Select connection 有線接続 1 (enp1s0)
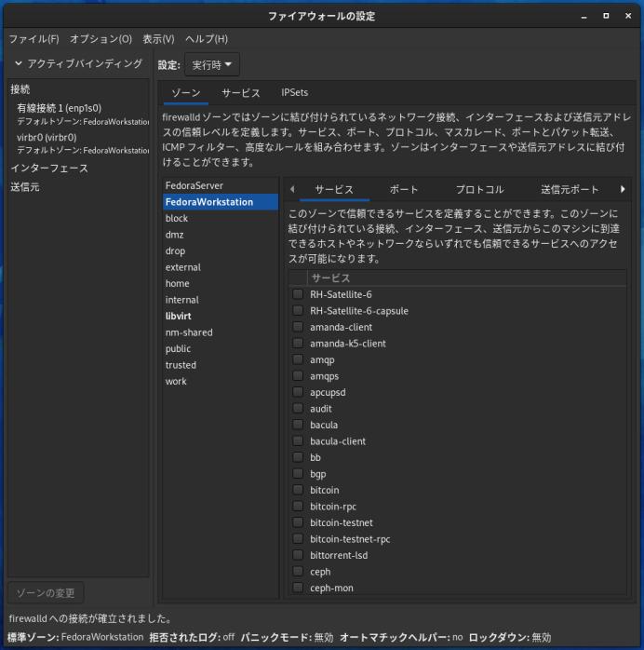This screenshot has width=644, height=650. (x=79, y=115)
